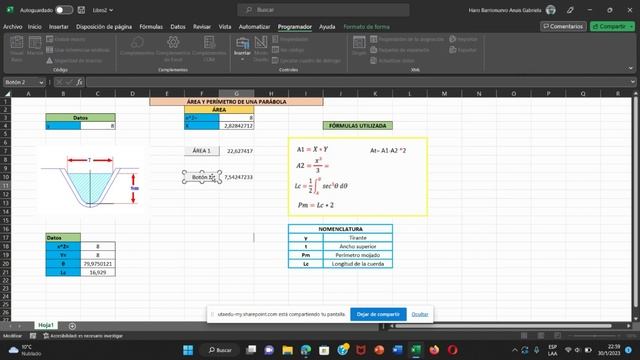Click Ejecutar cuadro de diálogo
The height and width of the screenshot is (360, 640).
306,60
